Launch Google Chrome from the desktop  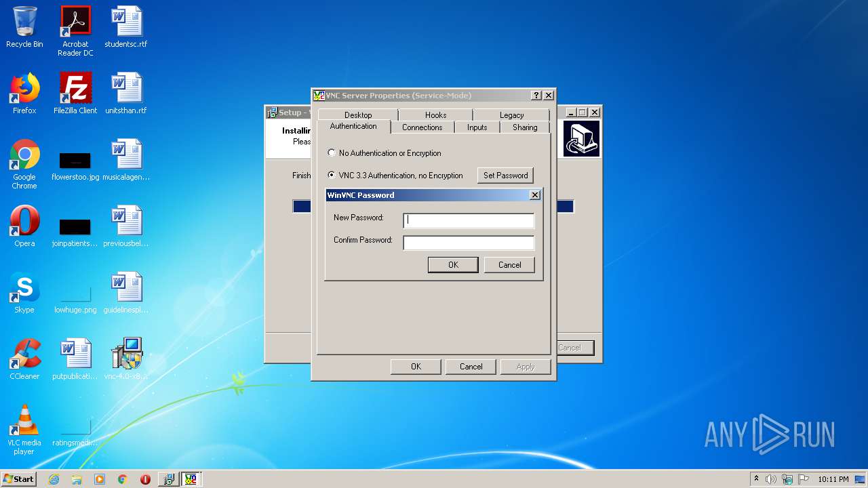coord(24,164)
